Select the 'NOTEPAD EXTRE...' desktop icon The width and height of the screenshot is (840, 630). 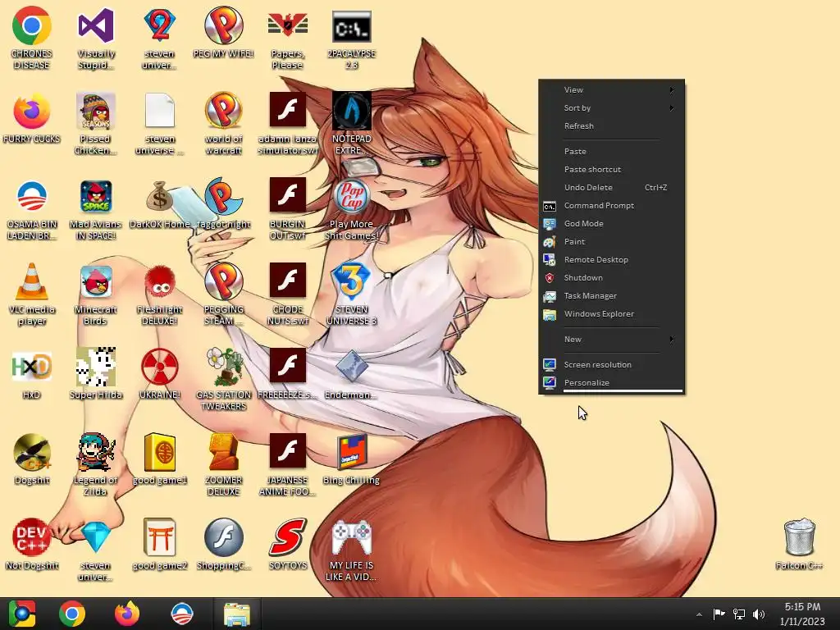click(351, 123)
